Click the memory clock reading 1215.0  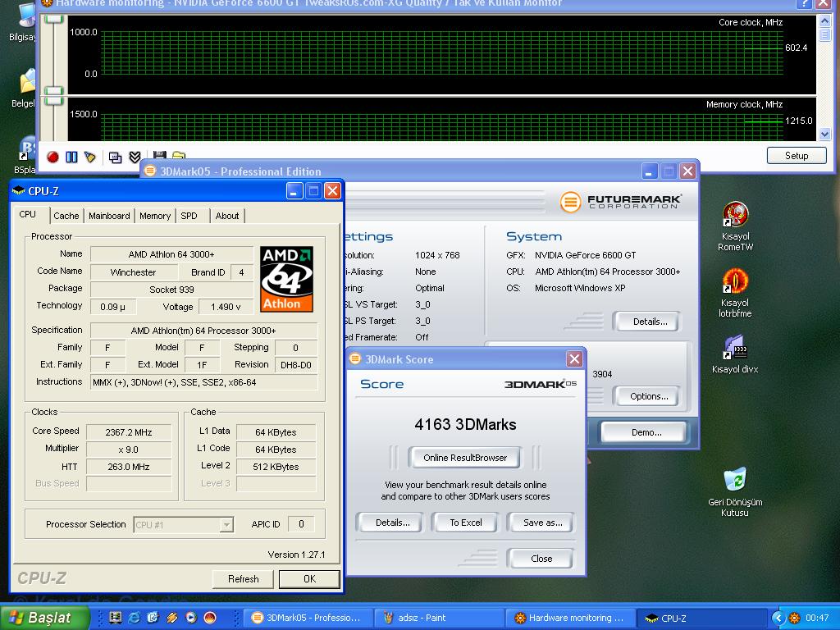pyautogui.click(x=799, y=121)
